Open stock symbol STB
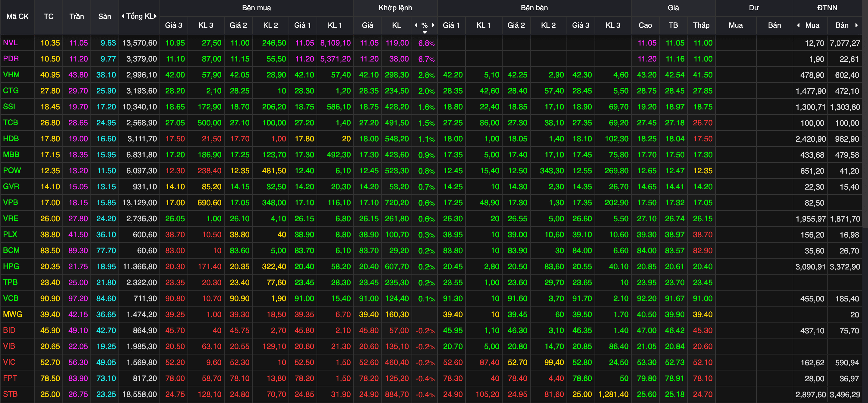 [10, 394]
